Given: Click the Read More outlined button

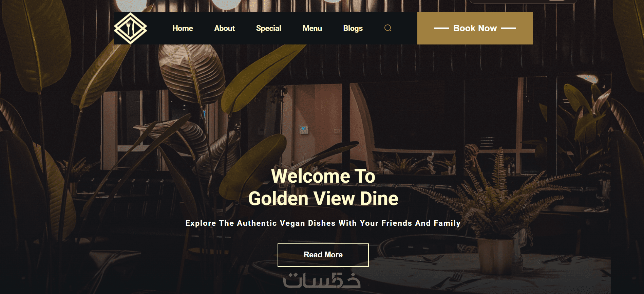Looking at the screenshot, I should pos(323,255).
